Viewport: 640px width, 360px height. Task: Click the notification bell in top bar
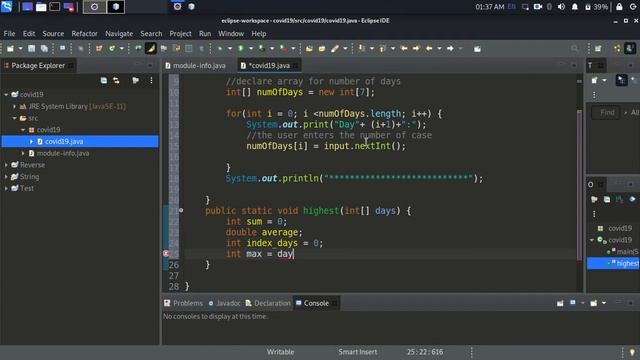point(575,7)
